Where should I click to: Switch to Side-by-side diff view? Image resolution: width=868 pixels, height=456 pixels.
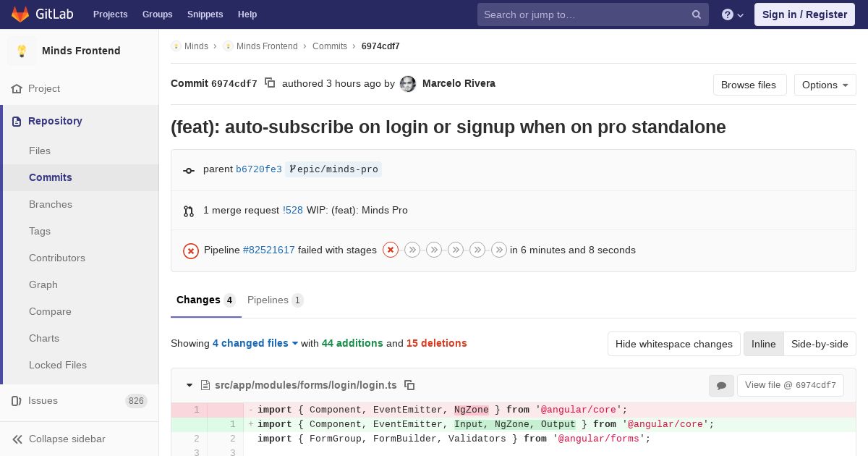click(x=820, y=344)
